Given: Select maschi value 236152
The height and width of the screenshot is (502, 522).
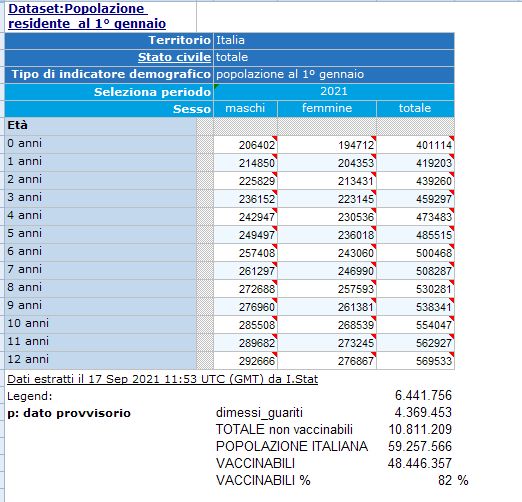Looking at the screenshot, I should pyautogui.click(x=245, y=199).
